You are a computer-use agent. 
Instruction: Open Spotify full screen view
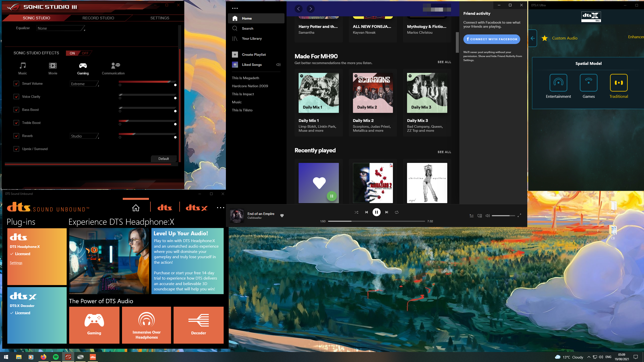pos(519,215)
